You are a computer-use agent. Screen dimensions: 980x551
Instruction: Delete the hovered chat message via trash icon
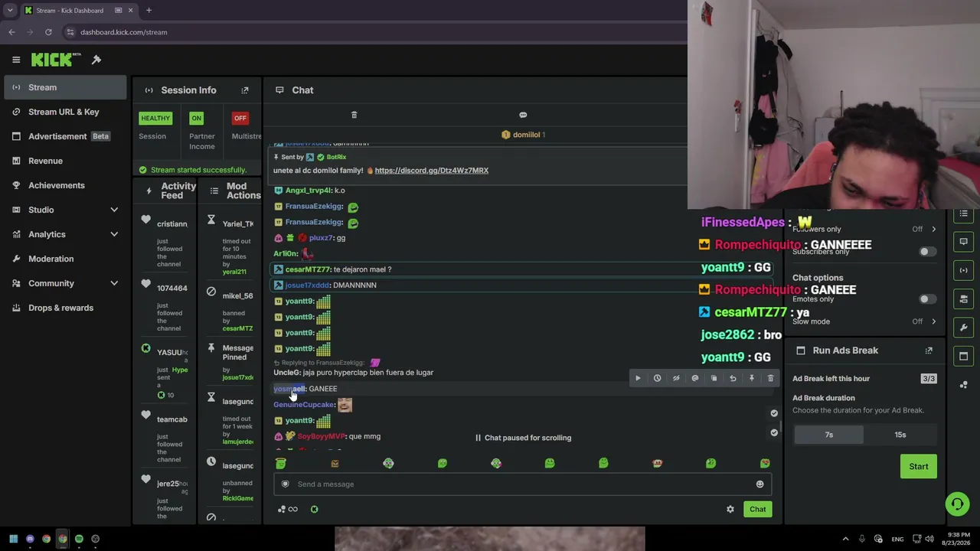[770, 378]
